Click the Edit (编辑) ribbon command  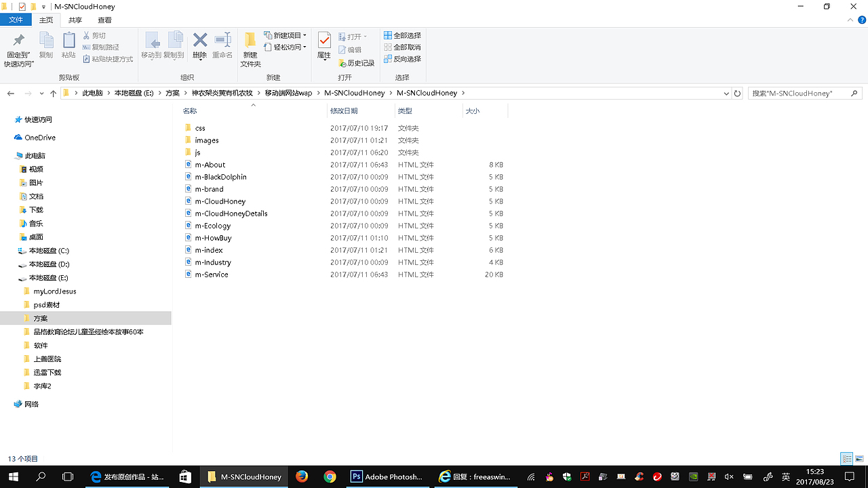point(350,49)
